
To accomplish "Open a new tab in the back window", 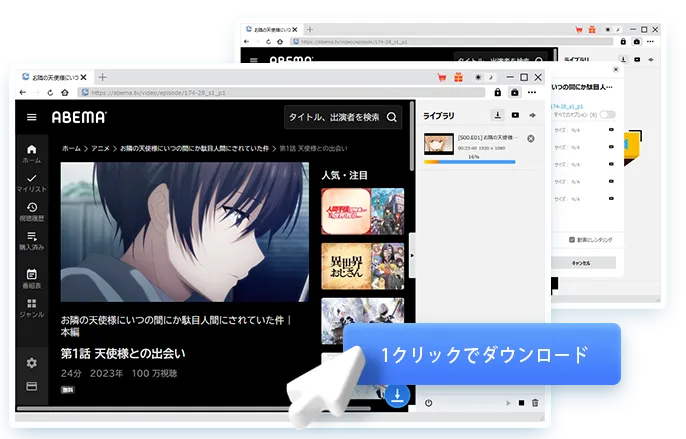I will point(310,30).
